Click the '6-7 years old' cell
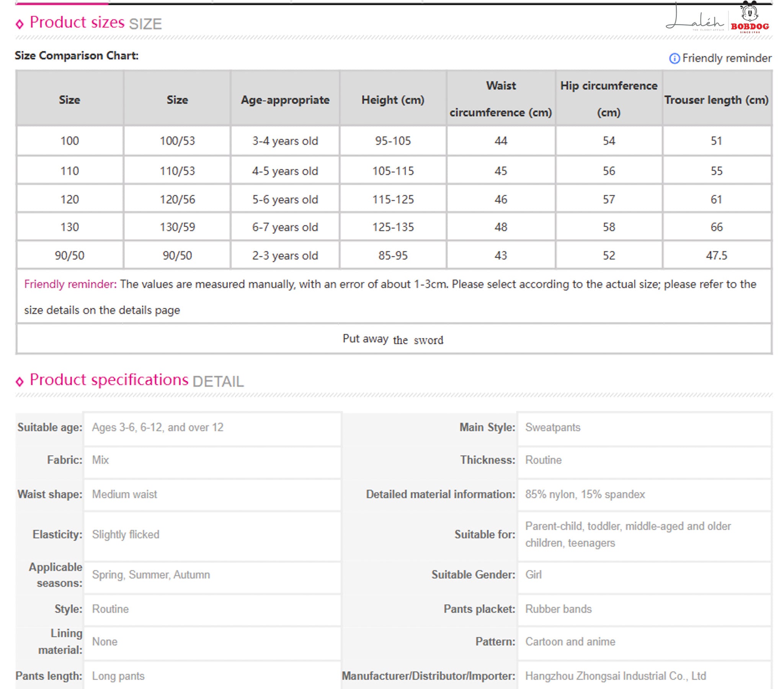Screen dimensions: 784x689 click(285, 227)
